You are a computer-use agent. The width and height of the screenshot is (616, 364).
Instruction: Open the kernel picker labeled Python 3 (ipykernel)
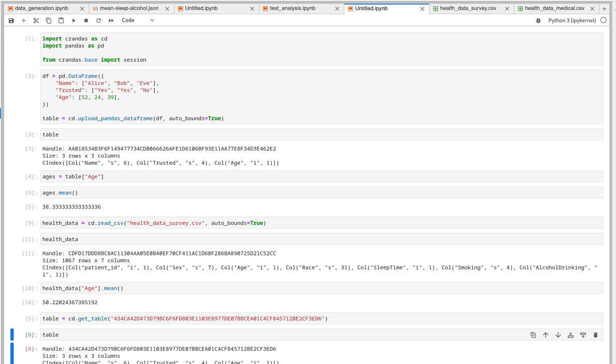click(571, 20)
